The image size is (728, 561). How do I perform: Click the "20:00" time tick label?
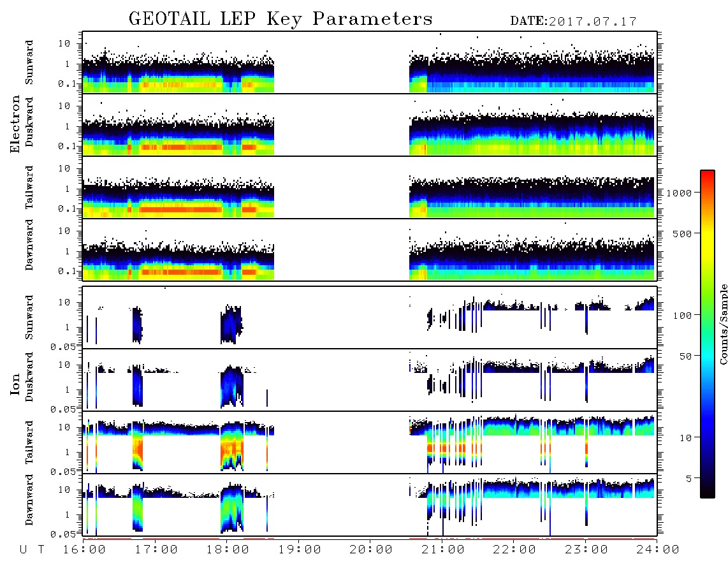[371, 550]
